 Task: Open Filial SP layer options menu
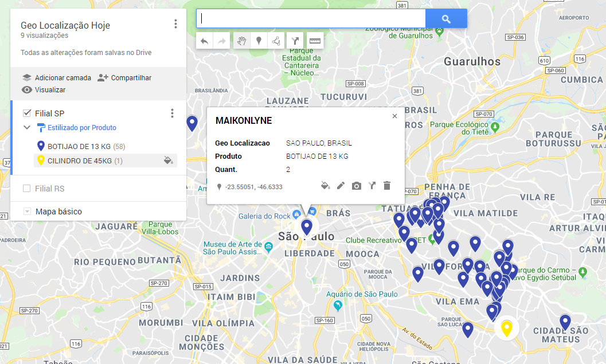(172, 113)
